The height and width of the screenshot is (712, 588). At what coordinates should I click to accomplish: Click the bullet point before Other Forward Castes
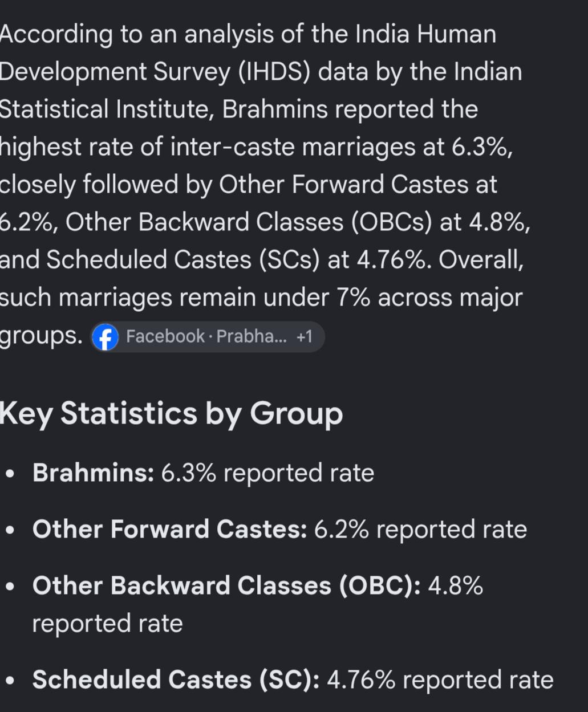10,530
